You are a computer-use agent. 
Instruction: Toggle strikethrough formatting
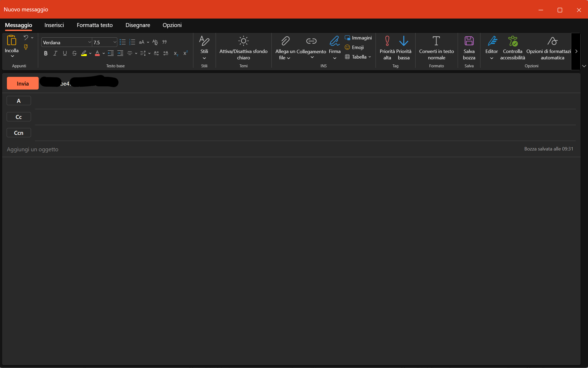pyautogui.click(x=74, y=53)
